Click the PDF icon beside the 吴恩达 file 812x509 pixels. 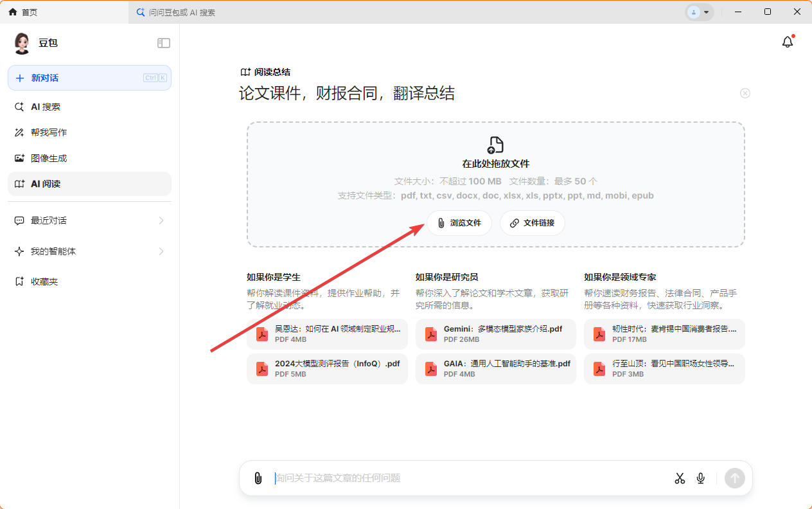coord(261,334)
